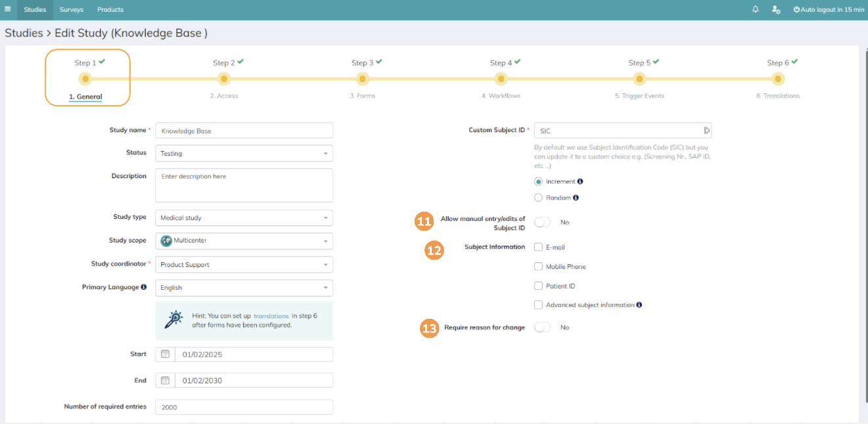Viewport: 868px width, 424px height.
Task: Open the Study scope dropdown
Action: 244,241
